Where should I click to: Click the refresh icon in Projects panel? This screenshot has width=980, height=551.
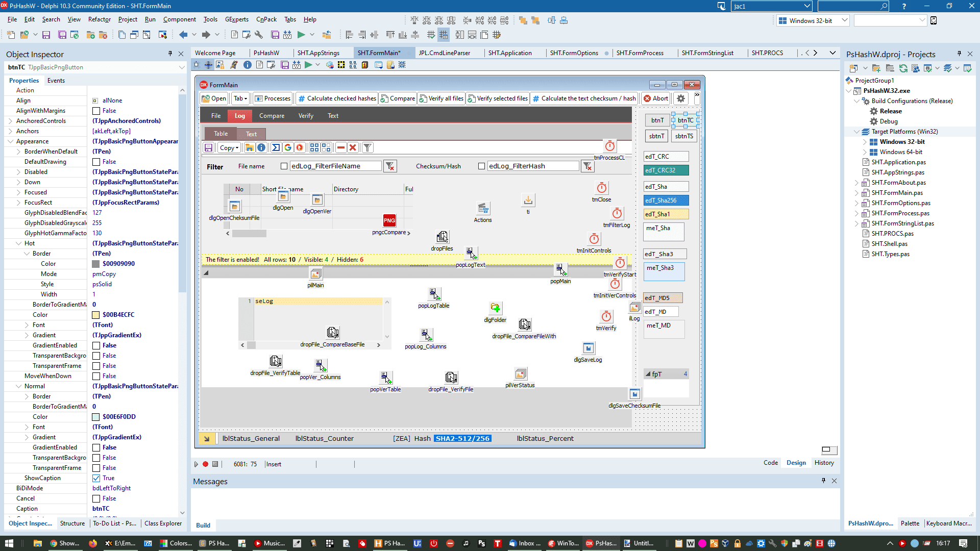click(x=903, y=68)
